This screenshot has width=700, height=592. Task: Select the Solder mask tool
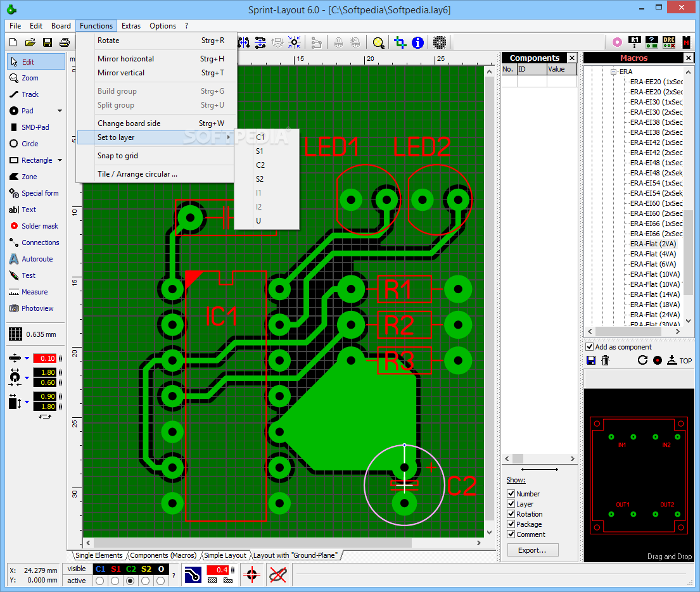coord(35,227)
